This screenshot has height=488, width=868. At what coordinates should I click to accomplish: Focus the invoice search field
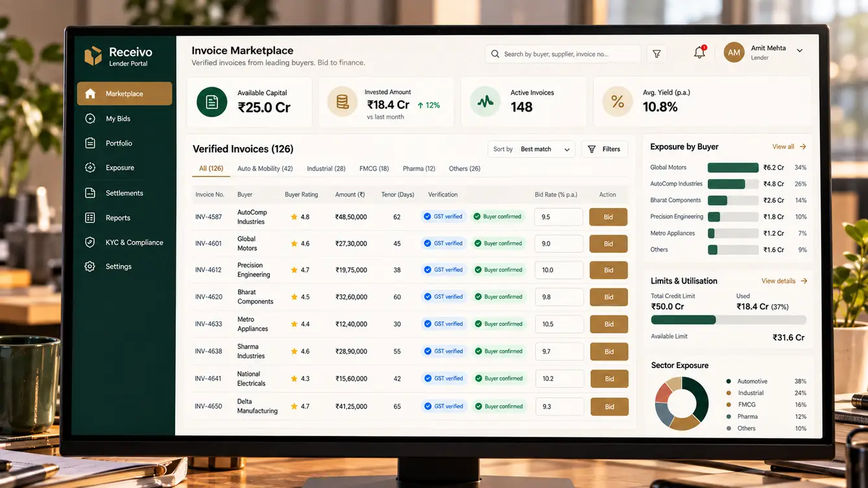point(563,54)
